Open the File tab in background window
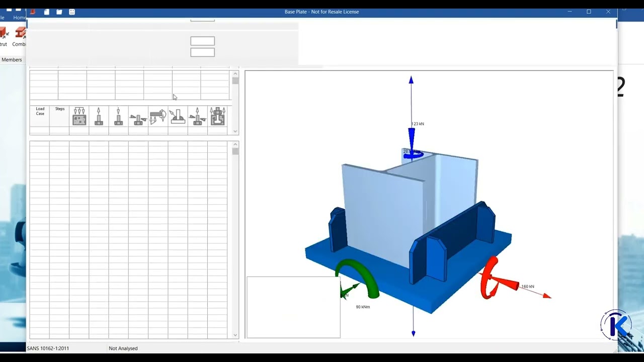This screenshot has height=362, width=644. point(2,18)
